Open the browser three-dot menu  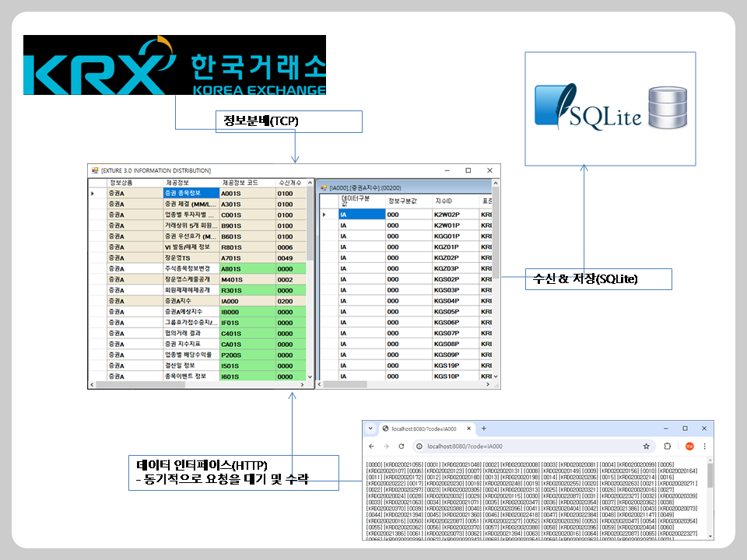tap(705, 446)
